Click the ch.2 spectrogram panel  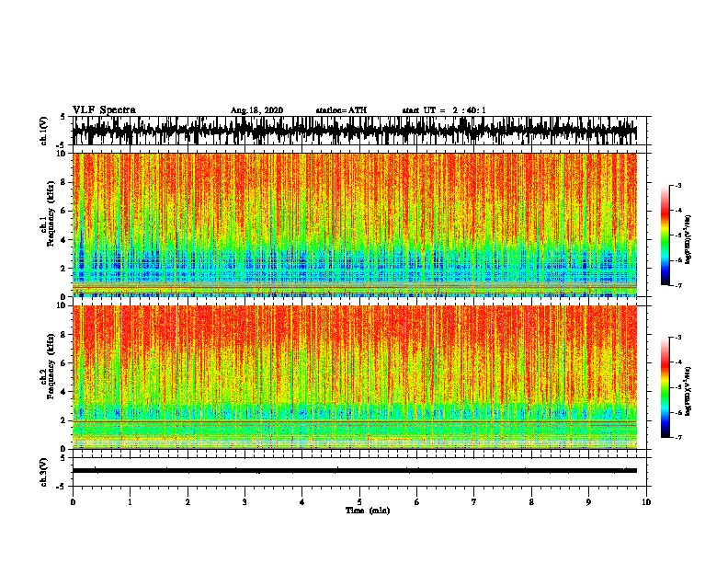pyautogui.click(x=354, y=377)
